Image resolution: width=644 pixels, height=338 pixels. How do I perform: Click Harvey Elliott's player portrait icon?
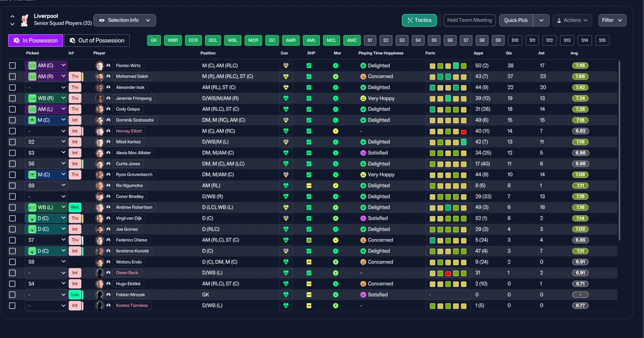tap(100, 131)
